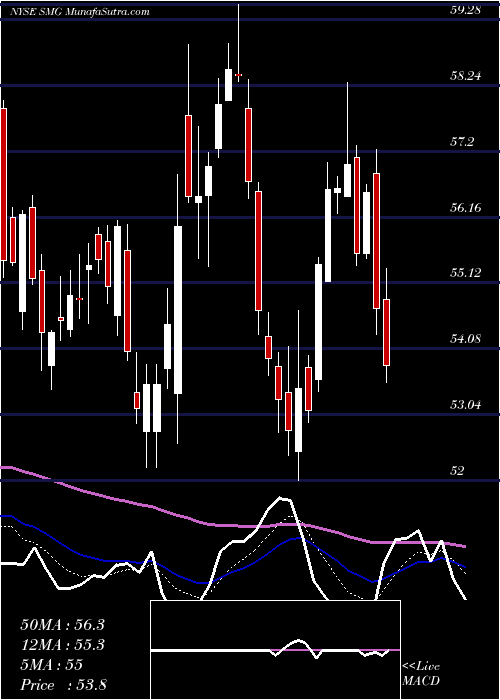The image size is (500, 700).
Task: Click the 57.2 price axis label
Action: click(462, 142)
